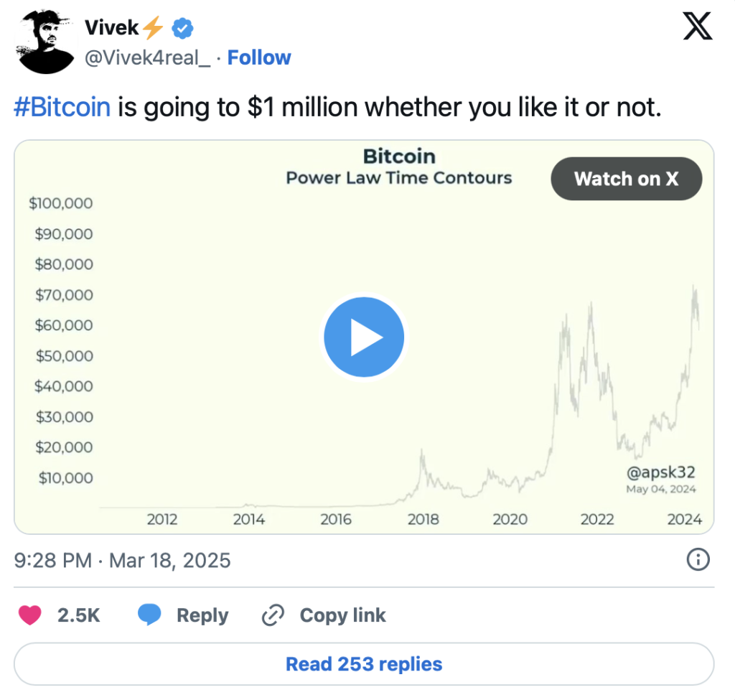This screenshot has width=735, height=700.
Task: Like the tweet with the heart icon
Action: [x=29, y=615]
